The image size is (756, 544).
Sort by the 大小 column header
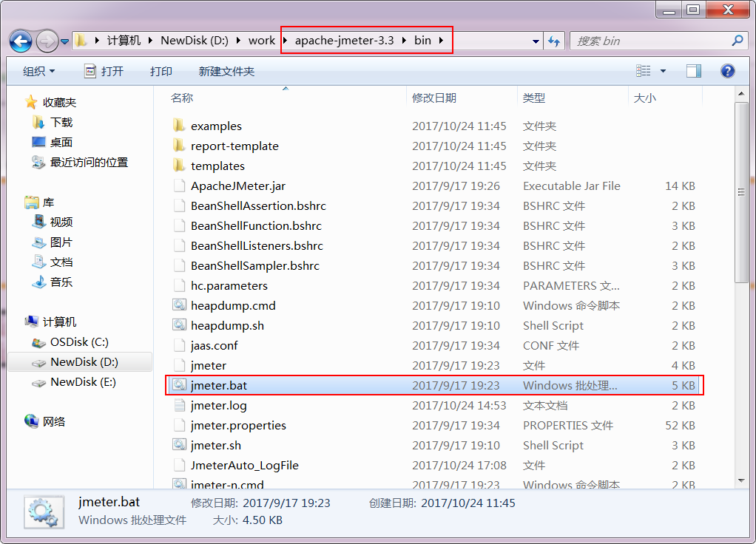pos(644,98)
